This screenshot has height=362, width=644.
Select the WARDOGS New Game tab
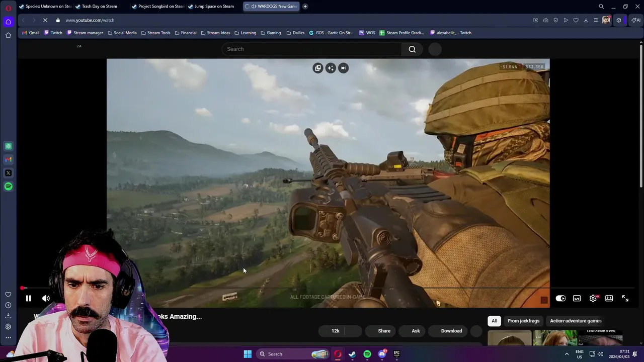click(x=271, y=7)
